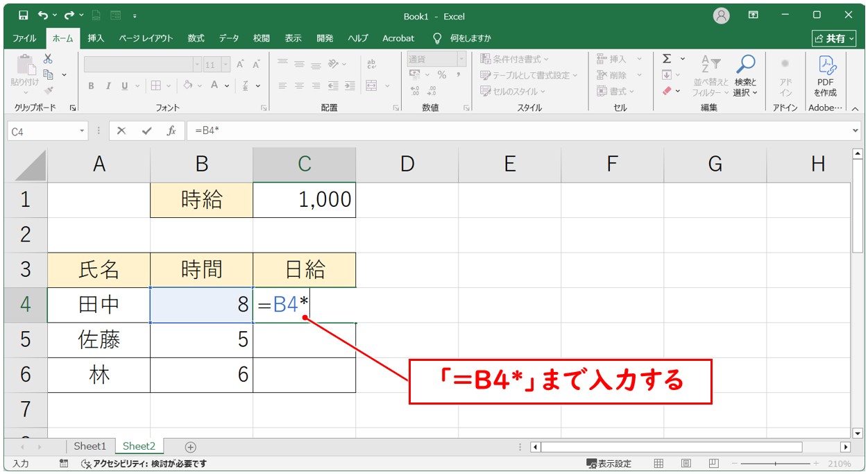Switch to the 数式 formulas tab

click(196, 38)
